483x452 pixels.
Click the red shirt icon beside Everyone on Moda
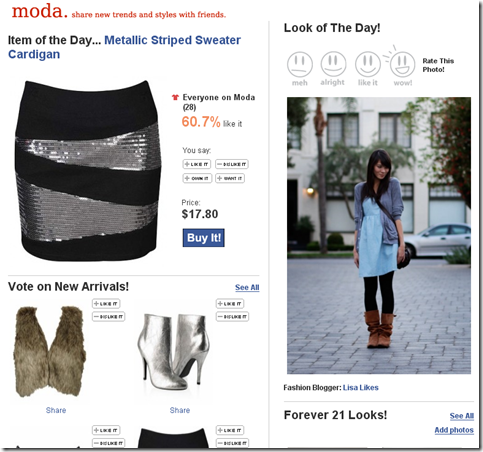pyautogui.click(x=175, y=97)
